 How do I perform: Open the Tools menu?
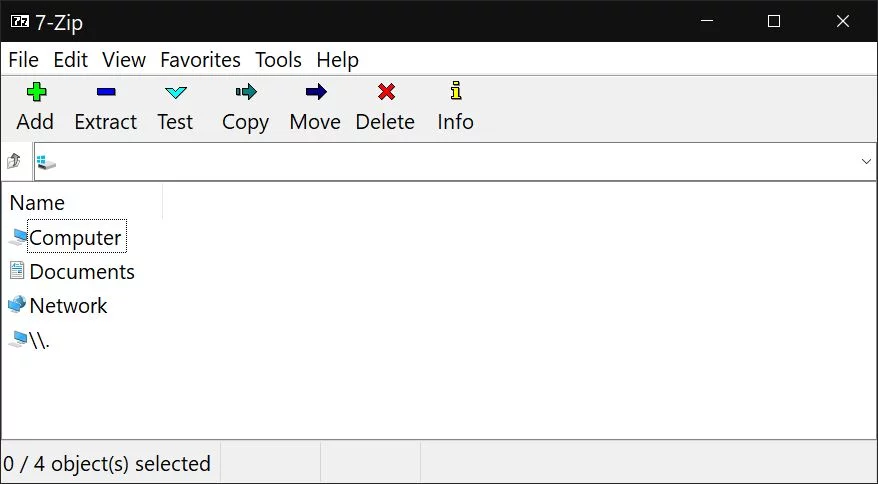pyautogui.click(x=278, y=59)
